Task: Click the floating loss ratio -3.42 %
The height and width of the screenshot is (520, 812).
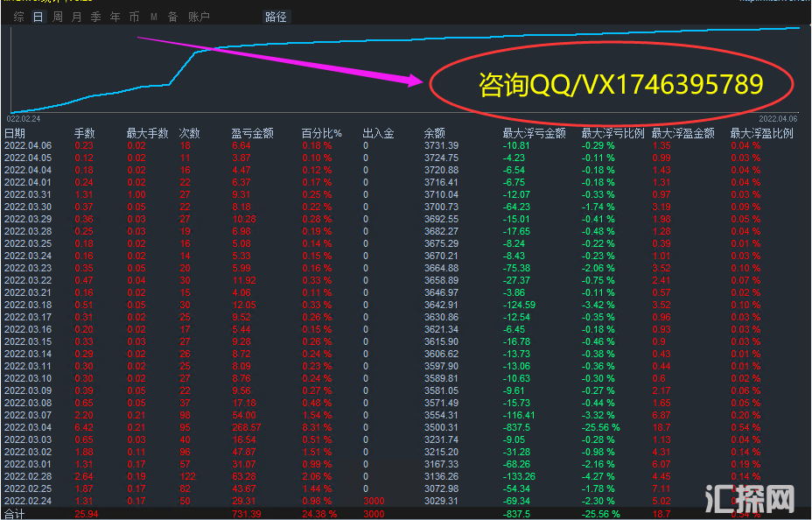Action: pos(598,305)
